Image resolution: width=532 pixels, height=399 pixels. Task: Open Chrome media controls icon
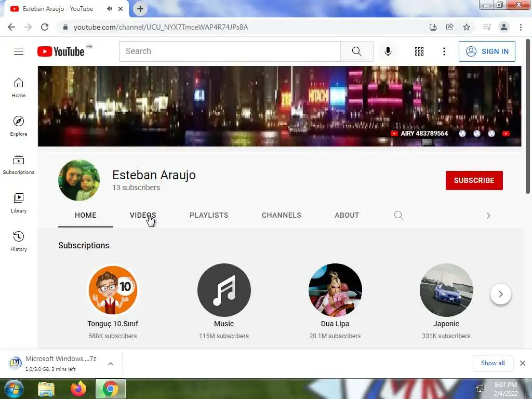point(487,27)
